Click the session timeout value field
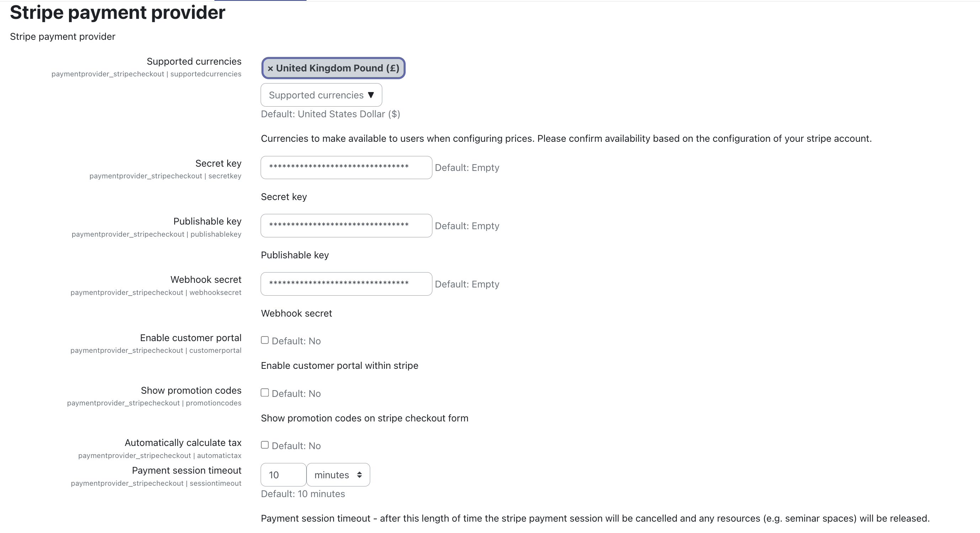980x533 pixels. click(x=283, y=475)
